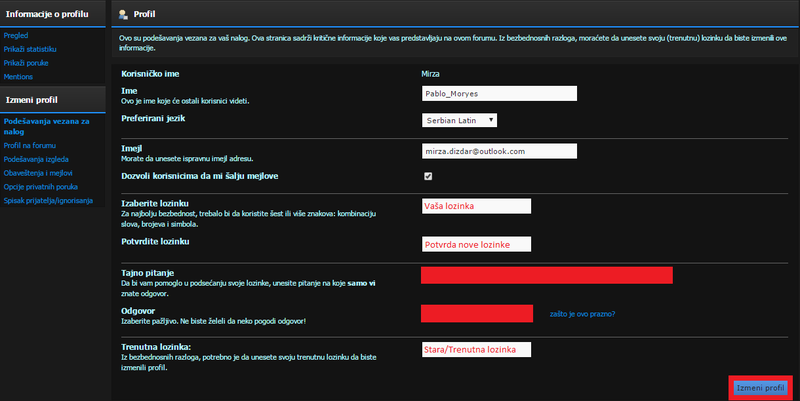800x401 pixels.
Task: Open Prikaži statistiku link
Action: pos(30,48)
